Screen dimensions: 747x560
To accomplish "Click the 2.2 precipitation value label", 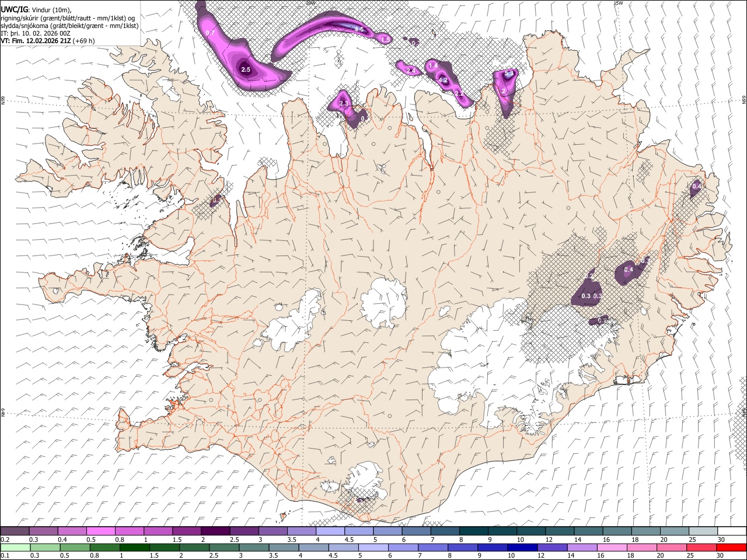I will 459,93.
